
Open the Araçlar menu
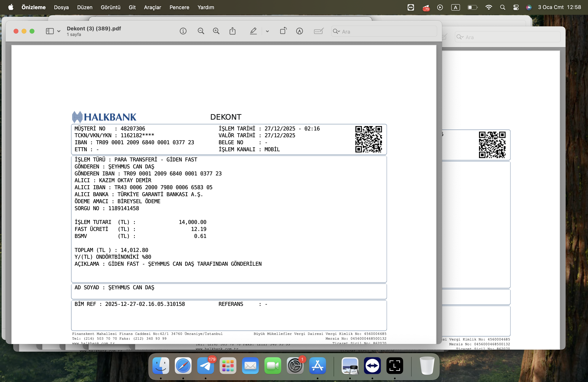(152, 7)
